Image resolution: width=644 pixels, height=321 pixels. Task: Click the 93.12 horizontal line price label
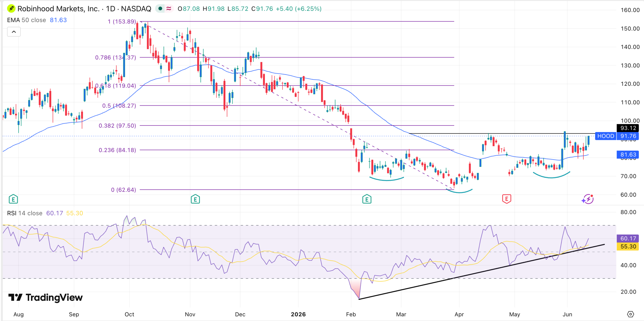[x=628, y=128]
